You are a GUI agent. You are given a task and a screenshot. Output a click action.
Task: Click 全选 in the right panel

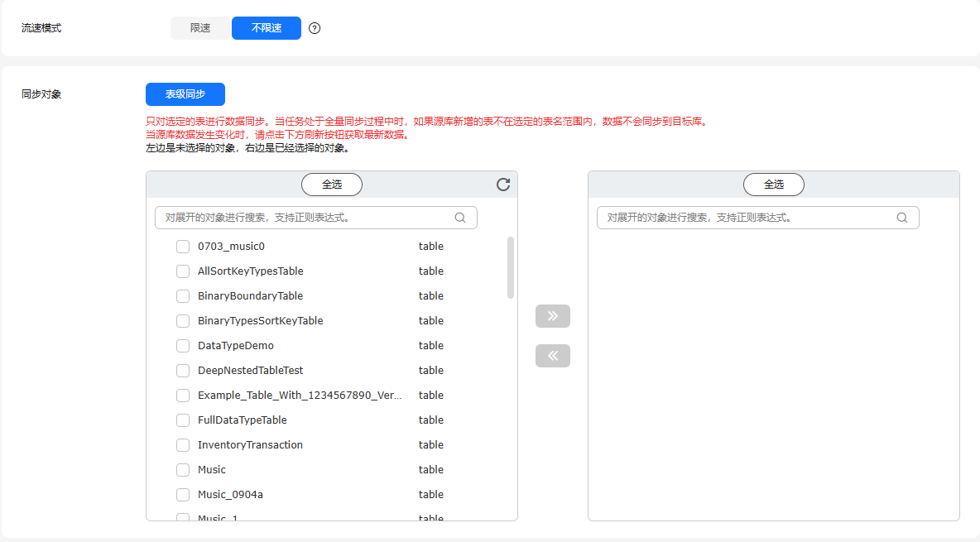(774, 185)
